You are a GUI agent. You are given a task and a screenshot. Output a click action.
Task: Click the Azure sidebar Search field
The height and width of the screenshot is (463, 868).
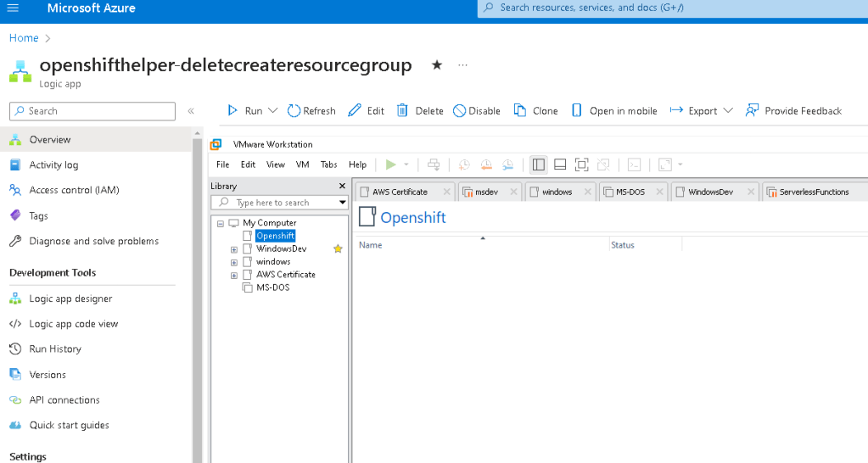pyautogui.click(x=92, y=111)
